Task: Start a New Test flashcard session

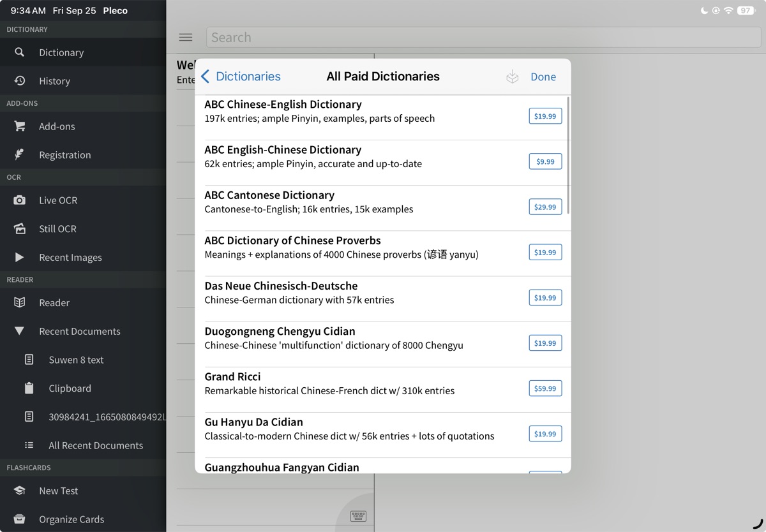Action: click(x=83, y=491)
